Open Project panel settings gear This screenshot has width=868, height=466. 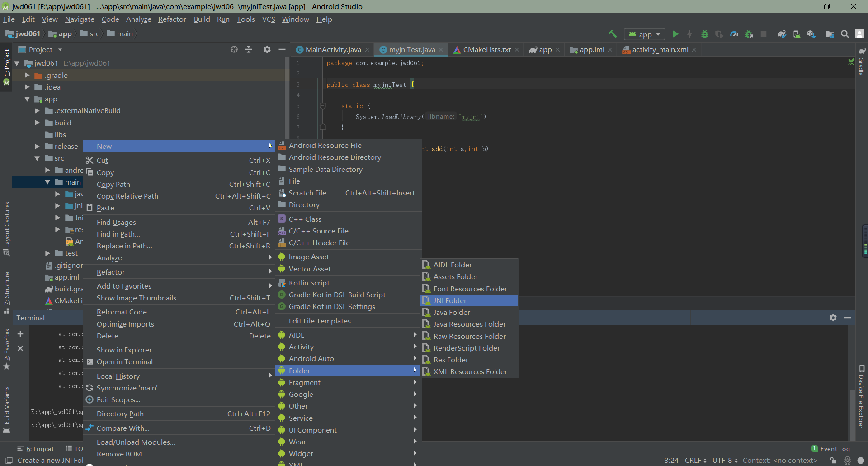pyautogui.click(x=267, y=49)
